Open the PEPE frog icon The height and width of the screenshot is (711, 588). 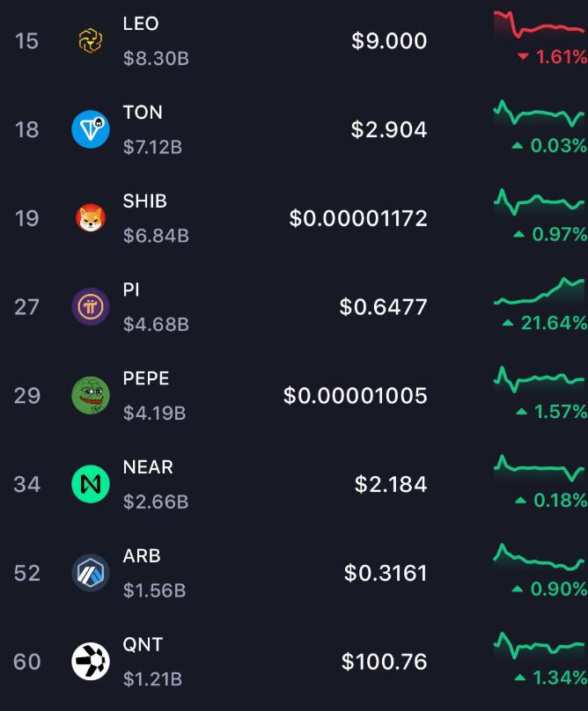(x=91, y=395)
